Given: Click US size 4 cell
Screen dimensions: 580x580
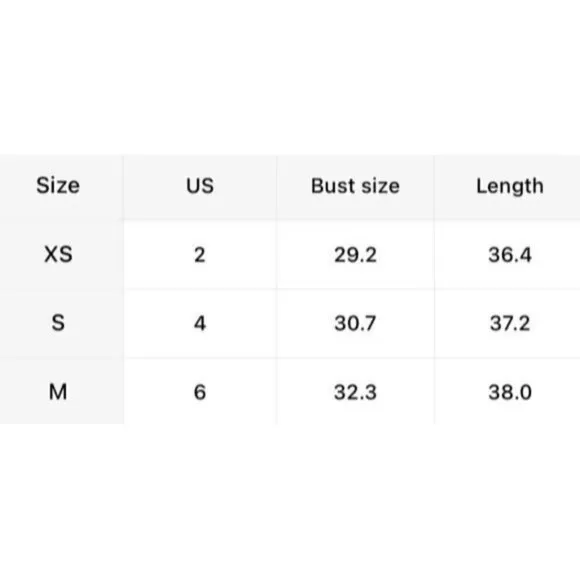Looking at the screenshot, I should tap(200, 323).
